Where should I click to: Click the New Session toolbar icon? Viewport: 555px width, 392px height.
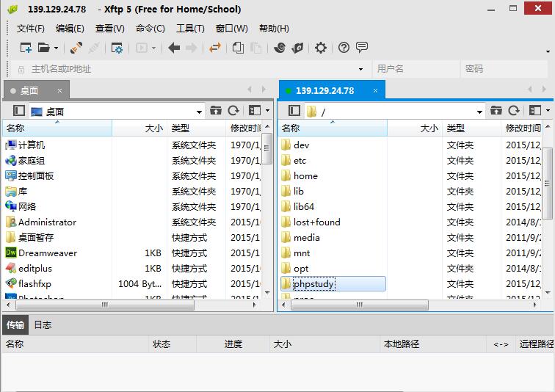(x=26, y=48)
